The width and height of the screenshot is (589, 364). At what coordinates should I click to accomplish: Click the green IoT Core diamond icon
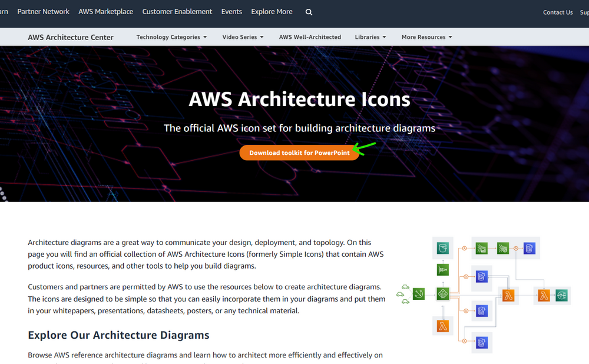(443, 294)
